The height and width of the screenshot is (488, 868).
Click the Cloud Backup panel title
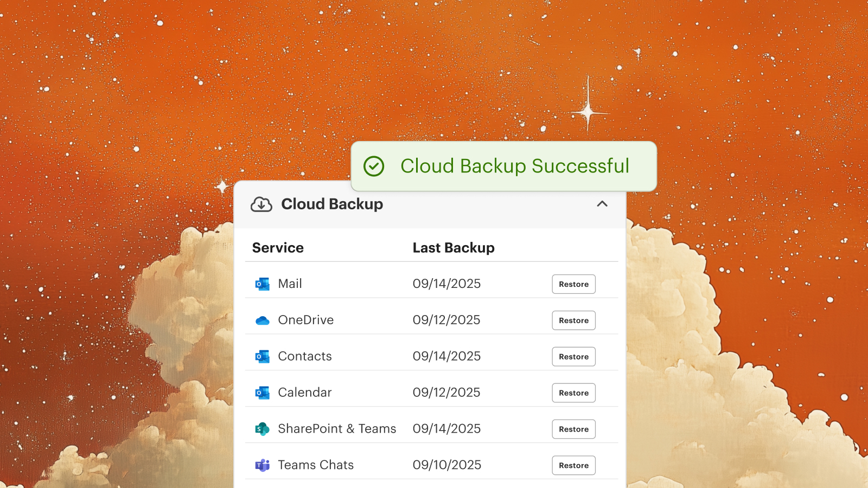[332, 204]
